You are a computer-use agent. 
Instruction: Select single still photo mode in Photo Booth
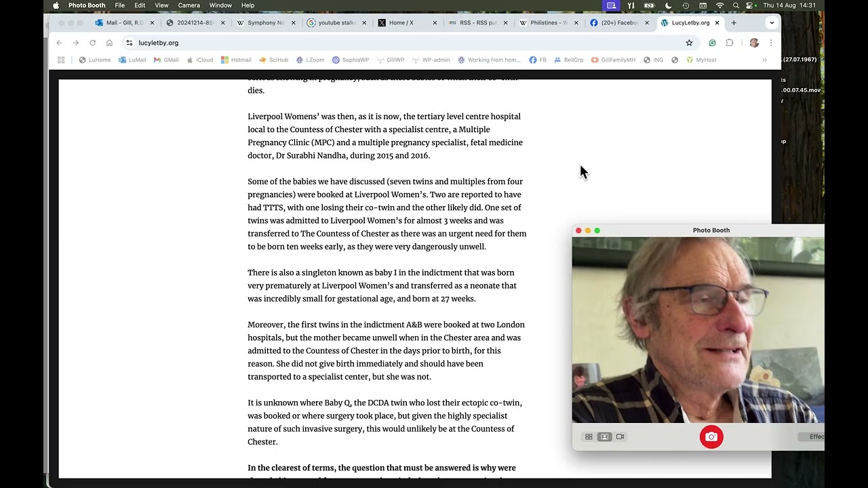click(x=604, y=437)
